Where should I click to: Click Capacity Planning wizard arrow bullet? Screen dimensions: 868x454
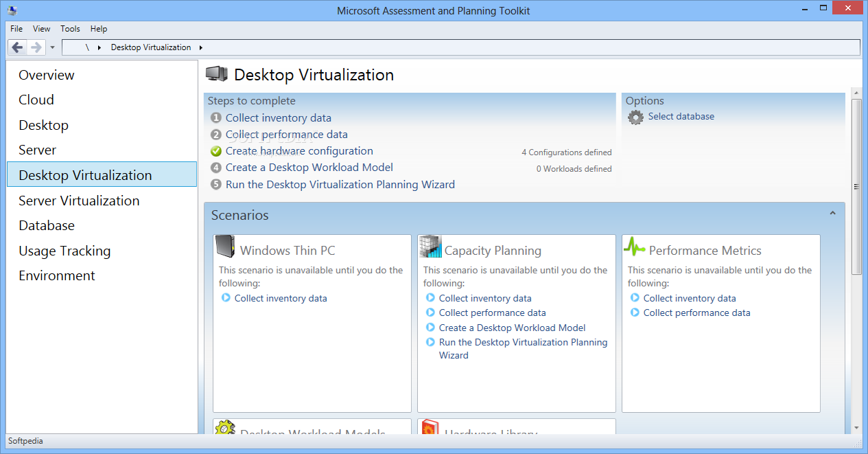[x=430, y=342]
